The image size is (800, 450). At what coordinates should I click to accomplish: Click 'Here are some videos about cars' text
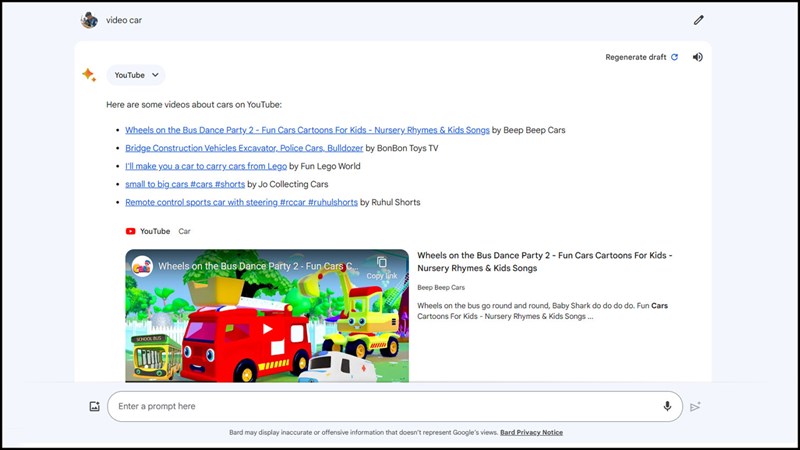194,105
